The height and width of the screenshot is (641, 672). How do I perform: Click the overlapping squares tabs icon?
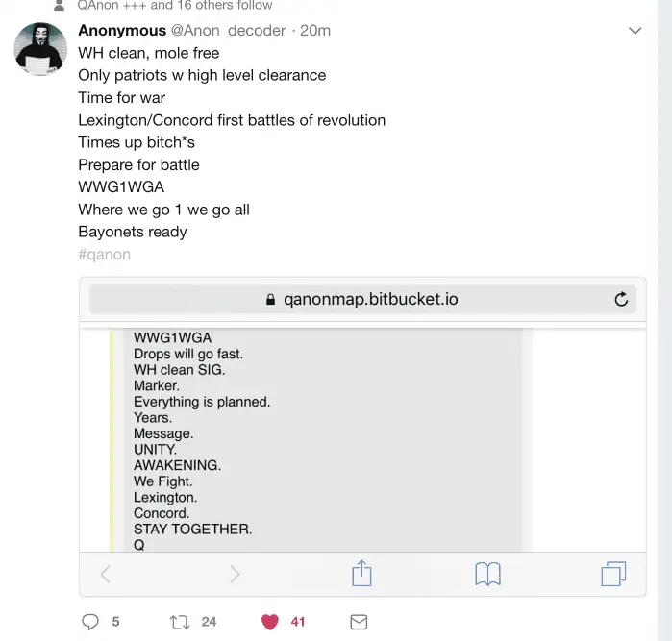point(612,574)
